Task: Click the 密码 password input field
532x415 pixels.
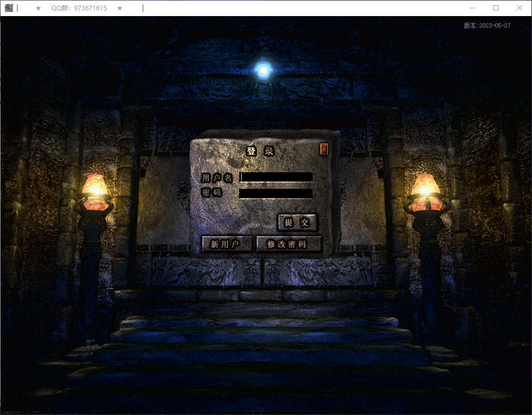Action: coord(276,193)
